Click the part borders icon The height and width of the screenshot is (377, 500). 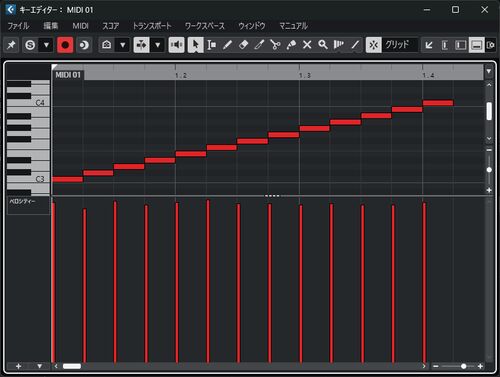(x=107, y=45)
